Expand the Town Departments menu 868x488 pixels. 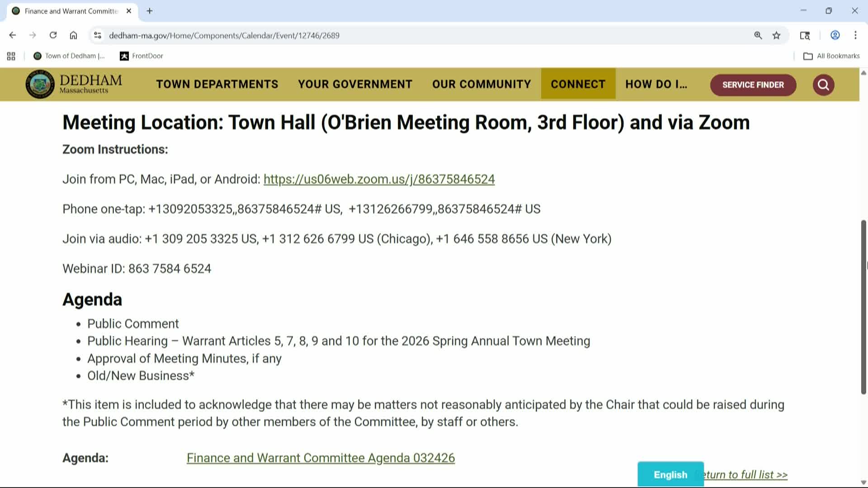click(217, 84)
